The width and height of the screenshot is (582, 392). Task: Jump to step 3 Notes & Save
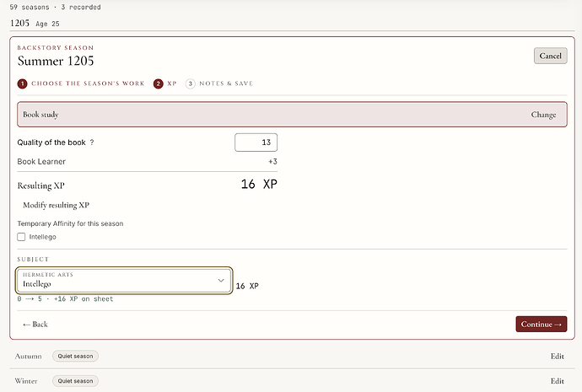[219, 83]
